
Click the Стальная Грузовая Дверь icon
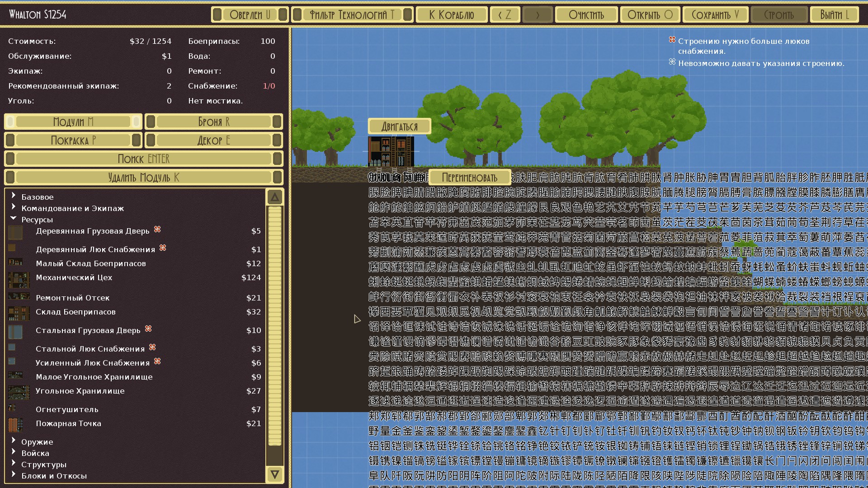(15, 332)
